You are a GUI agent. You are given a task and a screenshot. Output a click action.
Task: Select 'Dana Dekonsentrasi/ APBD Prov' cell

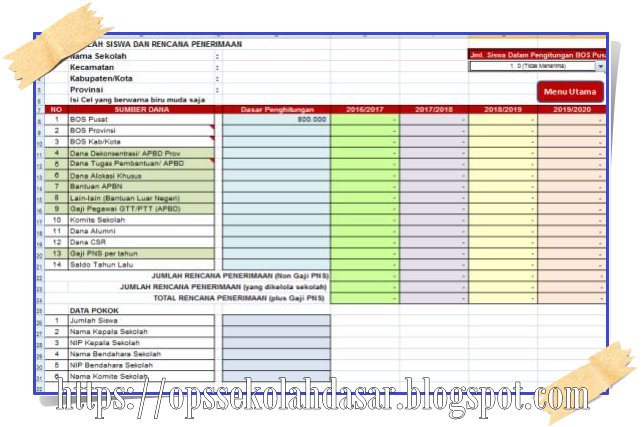[142, 153]
